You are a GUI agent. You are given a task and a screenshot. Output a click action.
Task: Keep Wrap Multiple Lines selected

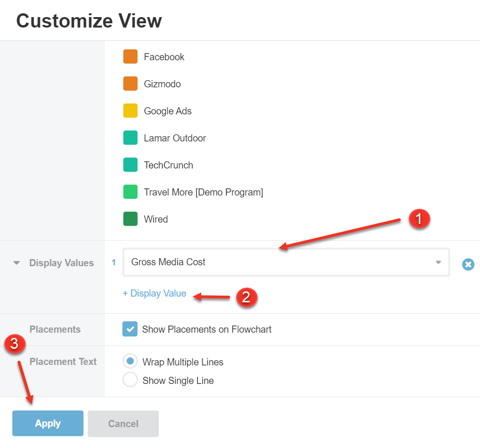click(x=130, y=361)
